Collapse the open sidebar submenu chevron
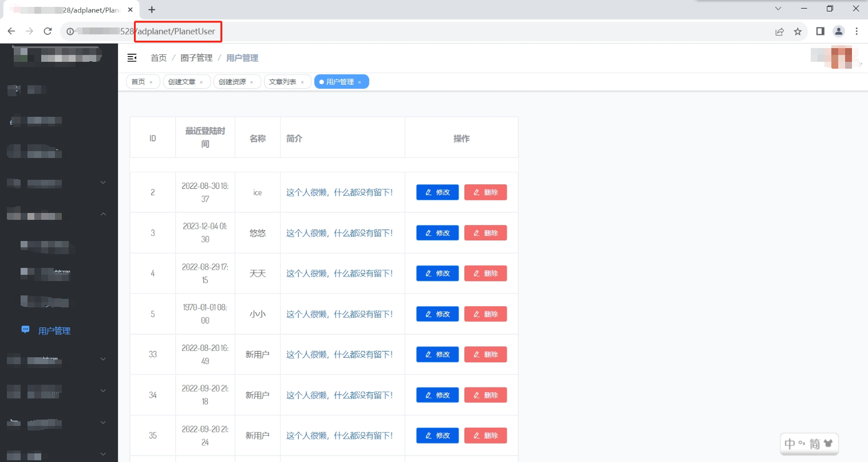The image size is (868, 462). click(x=103, y=214)
